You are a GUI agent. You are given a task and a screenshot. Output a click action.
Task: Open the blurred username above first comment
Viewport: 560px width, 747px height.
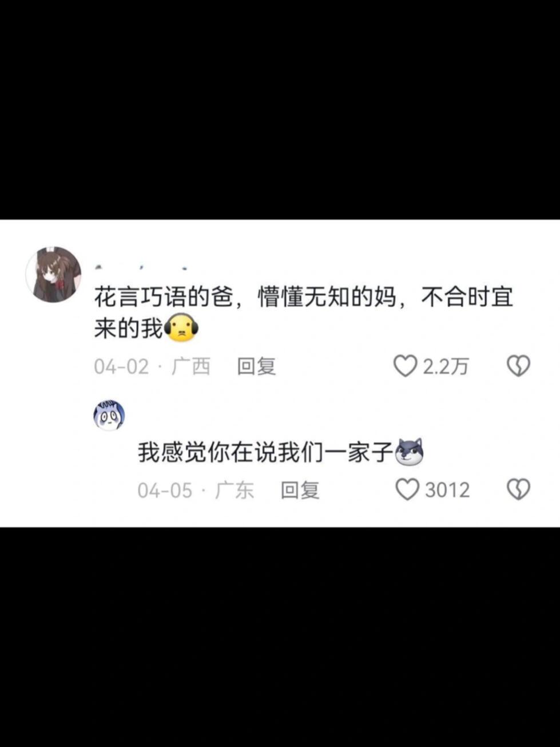141,267
